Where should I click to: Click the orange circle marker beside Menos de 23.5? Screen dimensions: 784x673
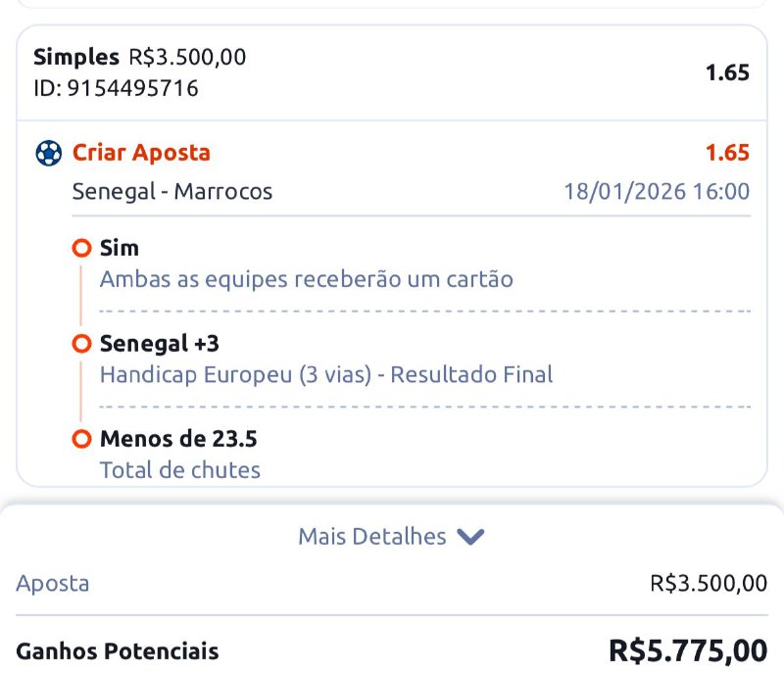(x=82, y=440)
